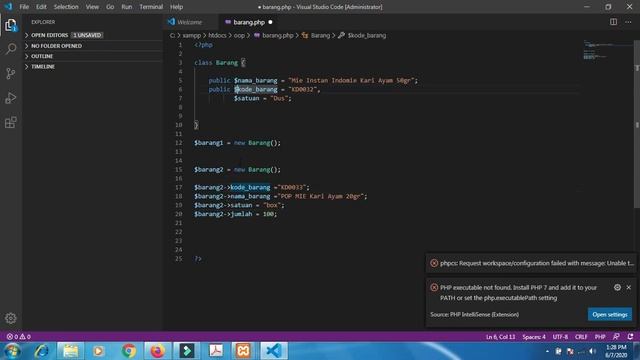Viewport: 640px width, 360px height.
Task: Open File menu
Action: 24,7
